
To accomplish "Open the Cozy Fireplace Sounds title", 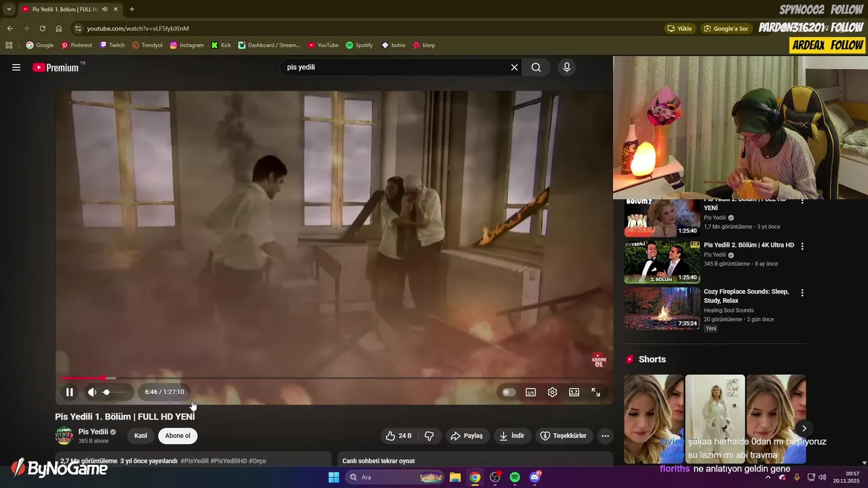I will (x=747, y=296).
